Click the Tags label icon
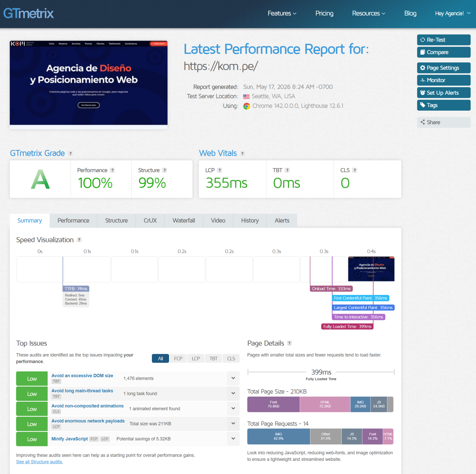The height and width of the screenshot is (474, 476). [422, 105]
